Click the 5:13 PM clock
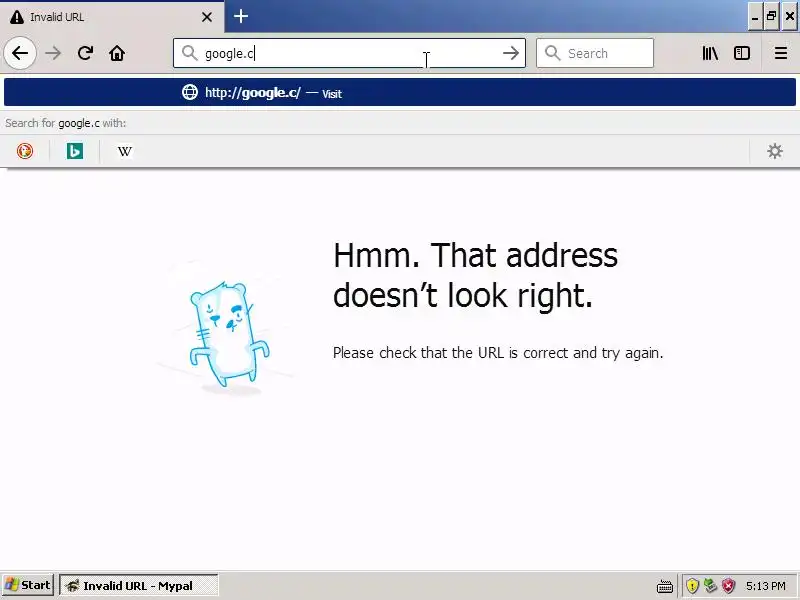The width and height of the screenshot is (800, 600). (765, 586)
